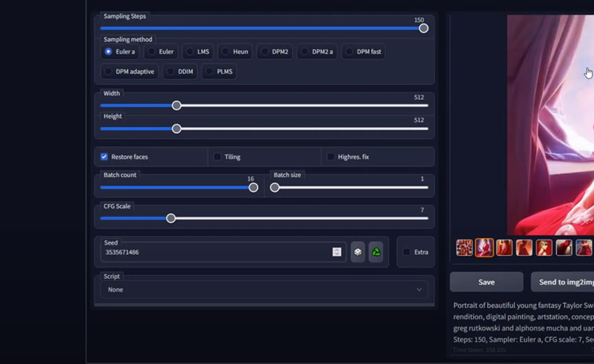Open the grid thumbnail in gallery
Image resolution: width=594 pixels, height=364 pixels.
tap(464, 248)
